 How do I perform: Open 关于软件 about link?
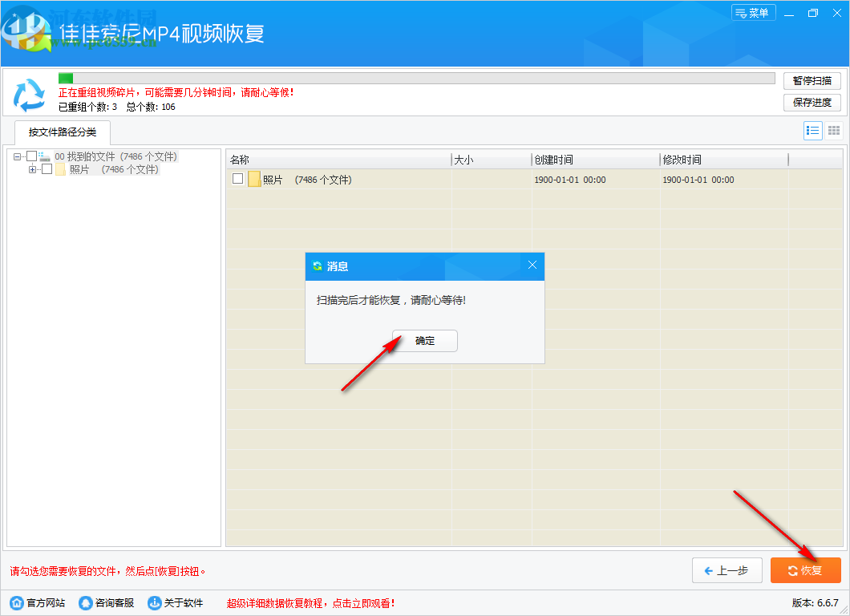[183, 603]
